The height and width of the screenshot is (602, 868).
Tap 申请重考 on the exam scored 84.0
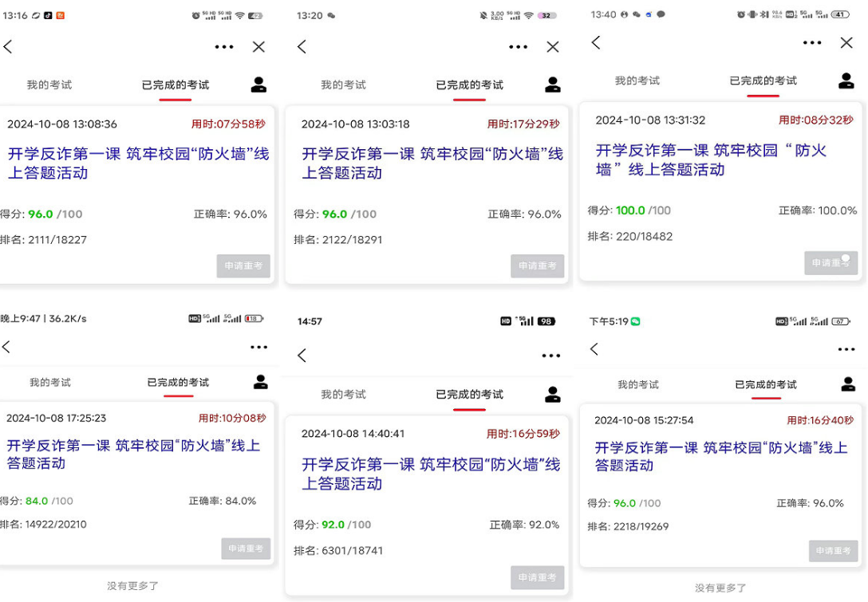point(246,549)
